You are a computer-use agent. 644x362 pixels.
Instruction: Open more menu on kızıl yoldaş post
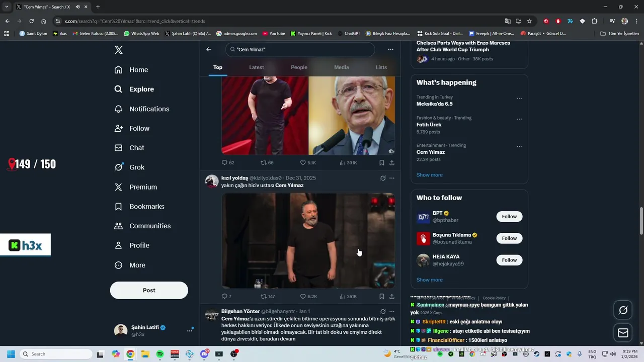392,178
